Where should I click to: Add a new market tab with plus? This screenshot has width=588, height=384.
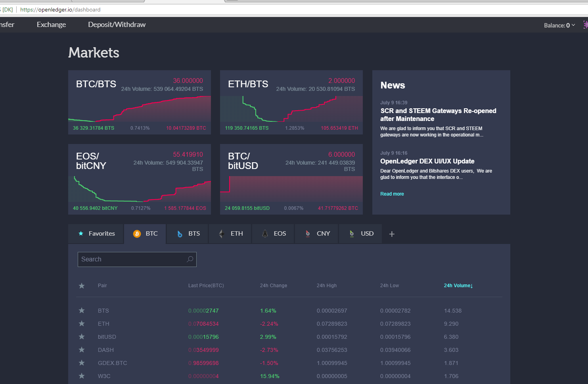(392, 234)
